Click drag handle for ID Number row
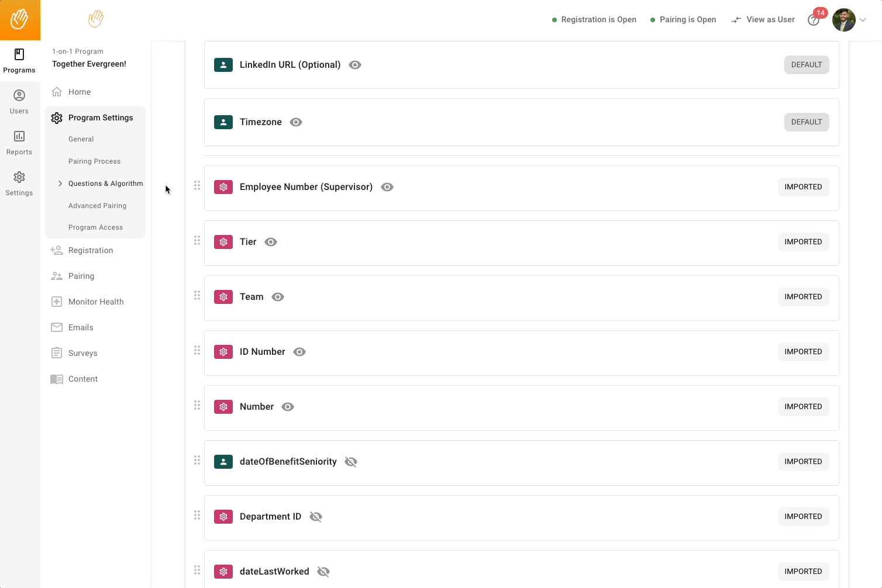 click(x=197, y=350)
